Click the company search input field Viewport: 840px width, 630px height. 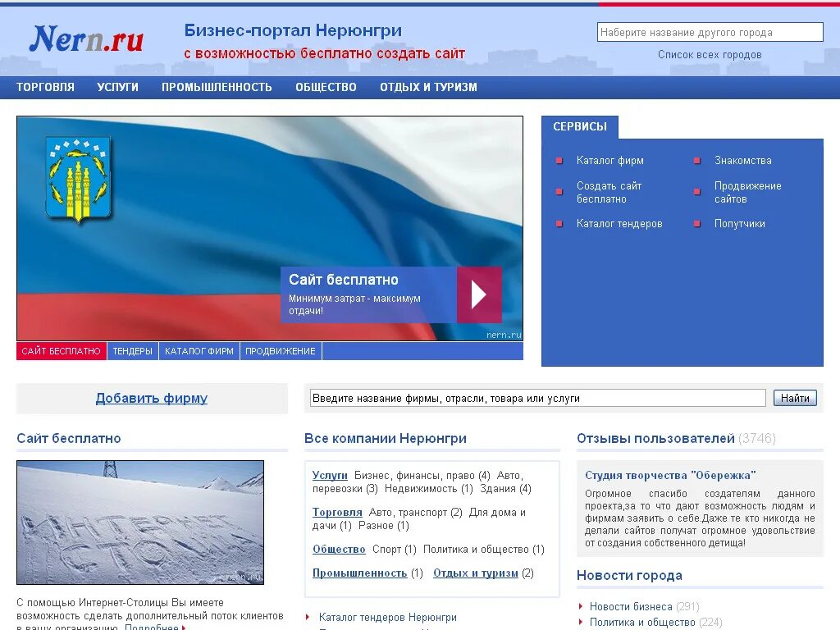tap(538, 398)
